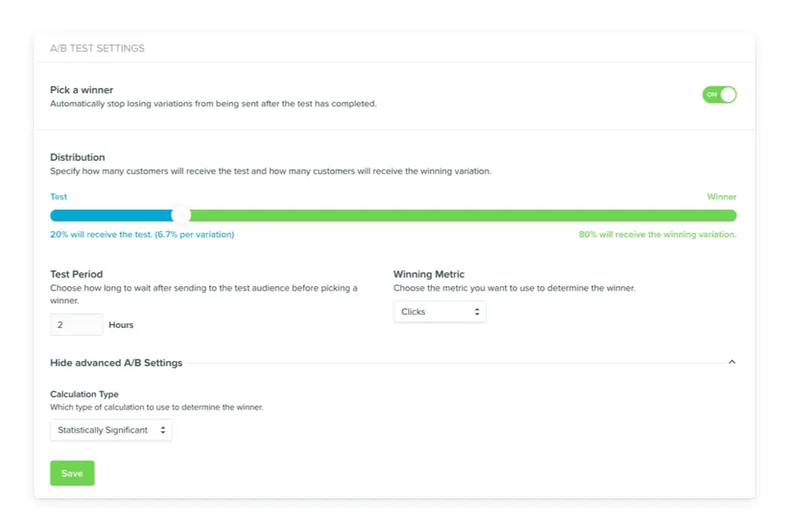Collapse advanced settings using the chevron icon

click(x=732, y=362)
